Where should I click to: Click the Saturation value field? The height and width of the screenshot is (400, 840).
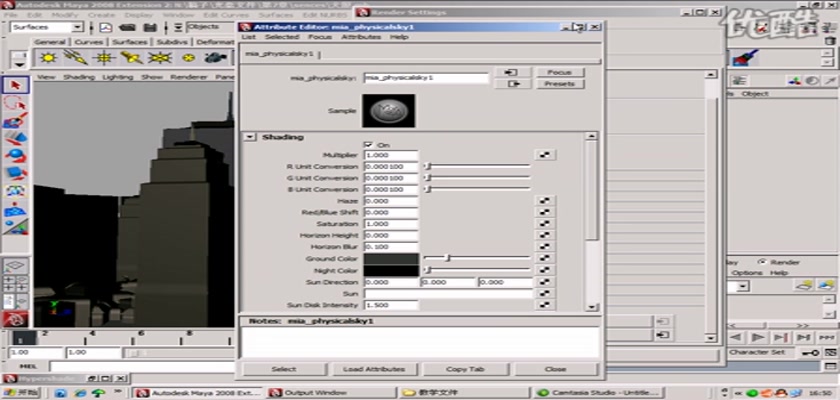click(x=391, y=224)
